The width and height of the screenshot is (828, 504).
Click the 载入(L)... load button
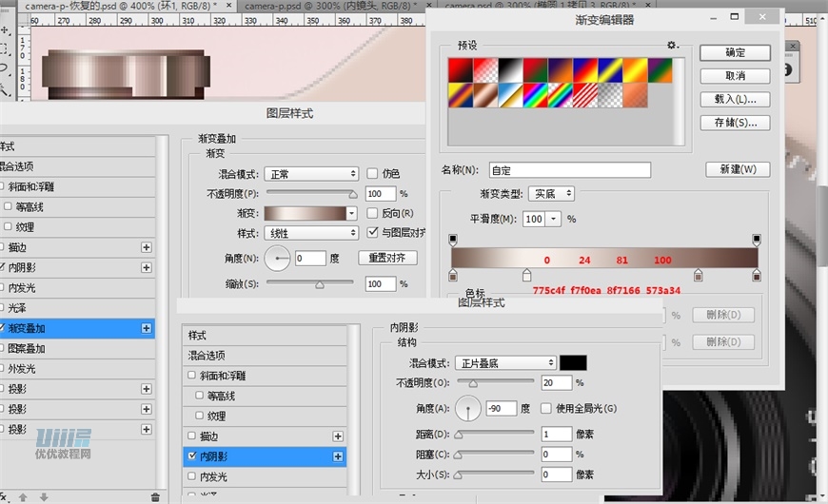[x=735, y=99]
